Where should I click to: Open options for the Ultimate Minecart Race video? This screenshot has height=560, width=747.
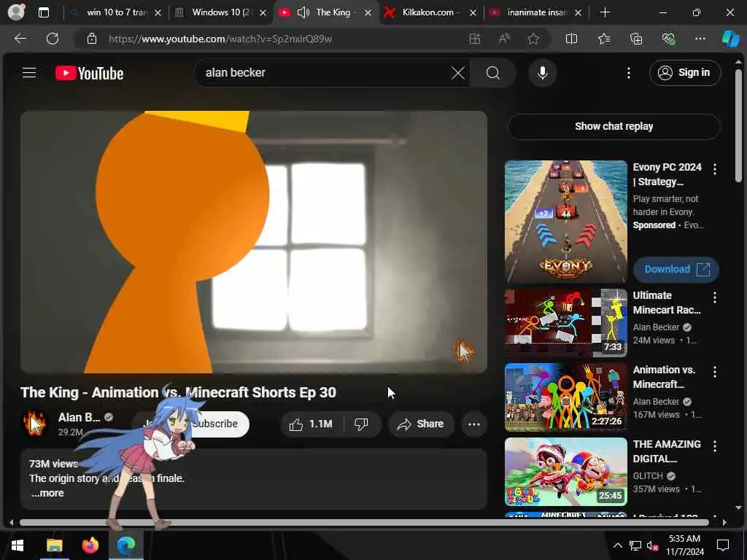point(714,297)
